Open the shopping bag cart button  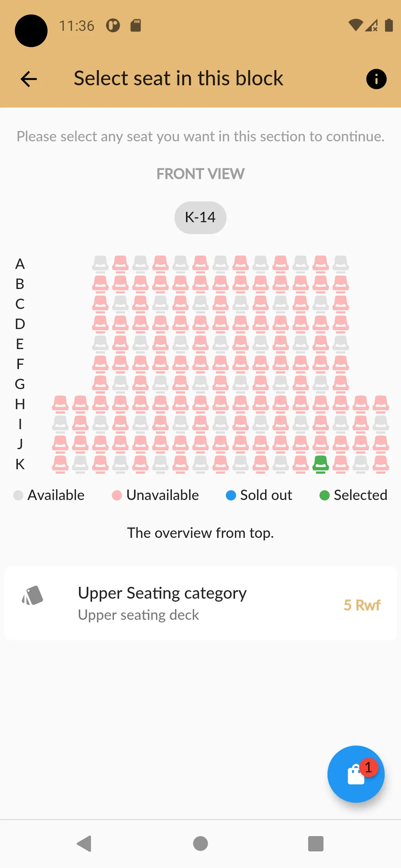[356, 774]
